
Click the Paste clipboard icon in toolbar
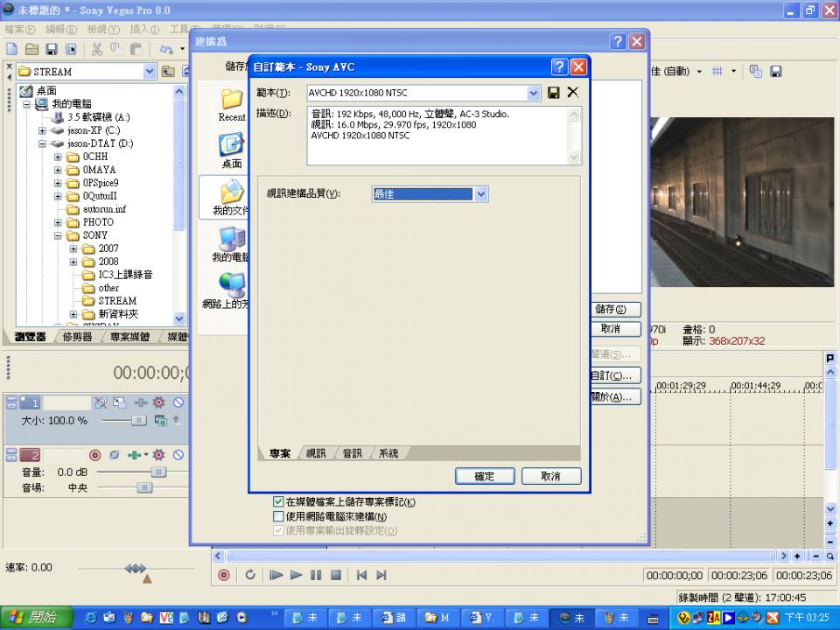click(x=136, y=49)
